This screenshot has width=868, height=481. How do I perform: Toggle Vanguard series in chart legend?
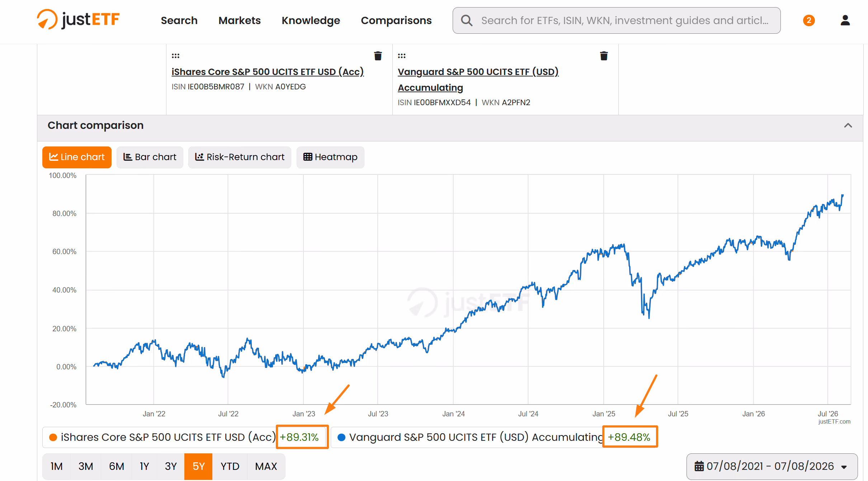[494, 437]
